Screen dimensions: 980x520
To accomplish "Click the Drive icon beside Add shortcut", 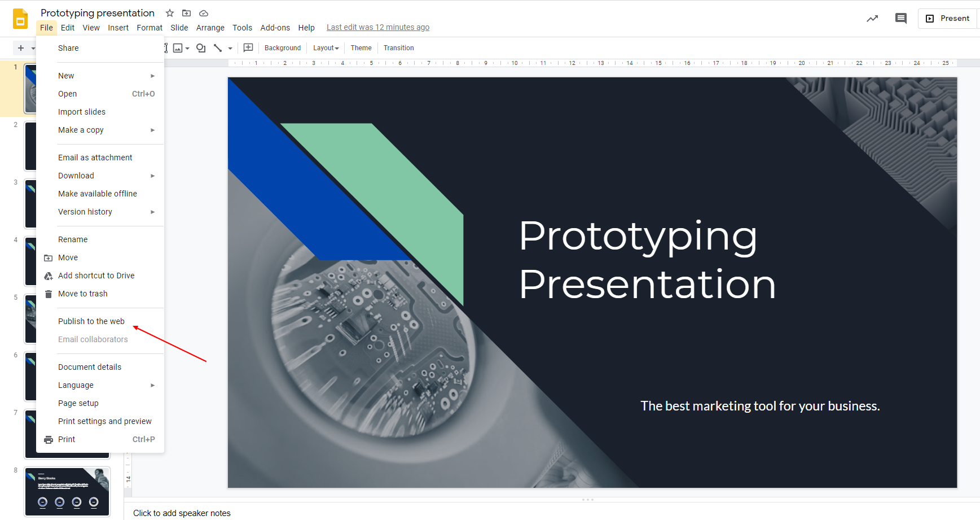I will [49, 276].
